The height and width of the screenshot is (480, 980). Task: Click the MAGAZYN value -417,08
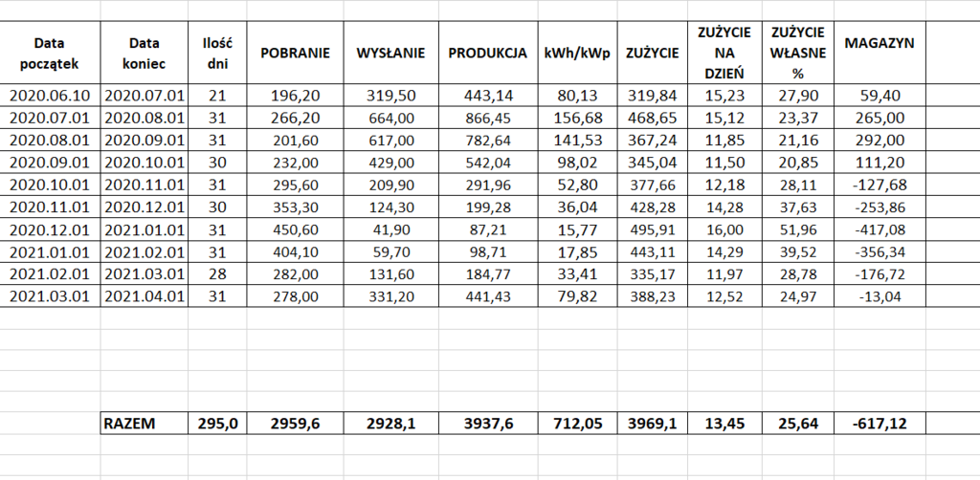[x=880, y=229]
